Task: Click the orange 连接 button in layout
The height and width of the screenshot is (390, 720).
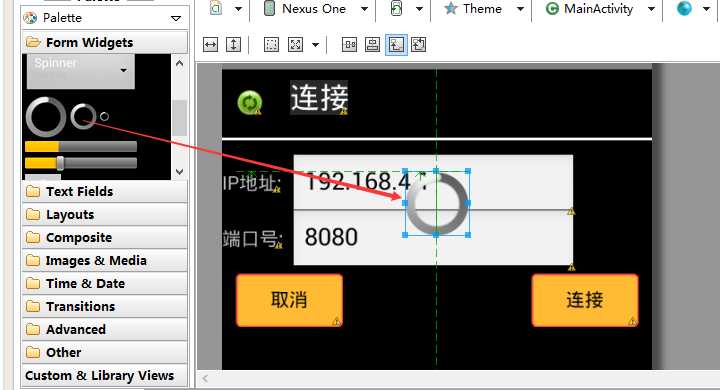Action: pyautogui.click(x=585, y=300)
